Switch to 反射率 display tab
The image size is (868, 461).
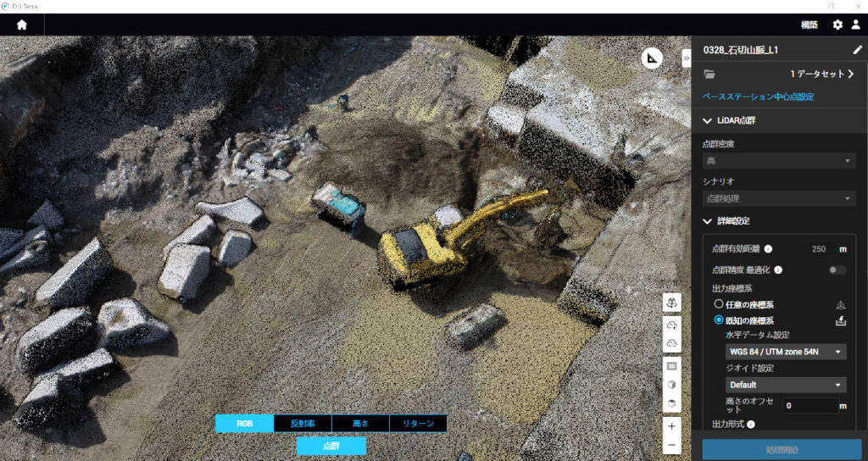click(x=303, y=424)
